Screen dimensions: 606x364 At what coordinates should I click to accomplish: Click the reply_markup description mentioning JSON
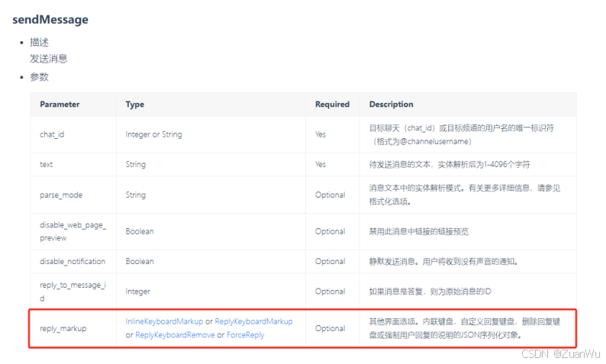(x=465, y=328)
